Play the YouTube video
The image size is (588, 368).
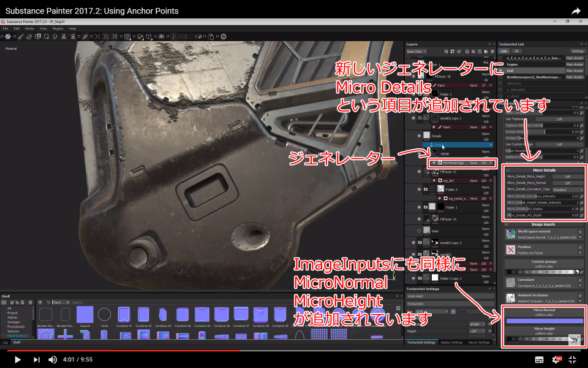17,360
